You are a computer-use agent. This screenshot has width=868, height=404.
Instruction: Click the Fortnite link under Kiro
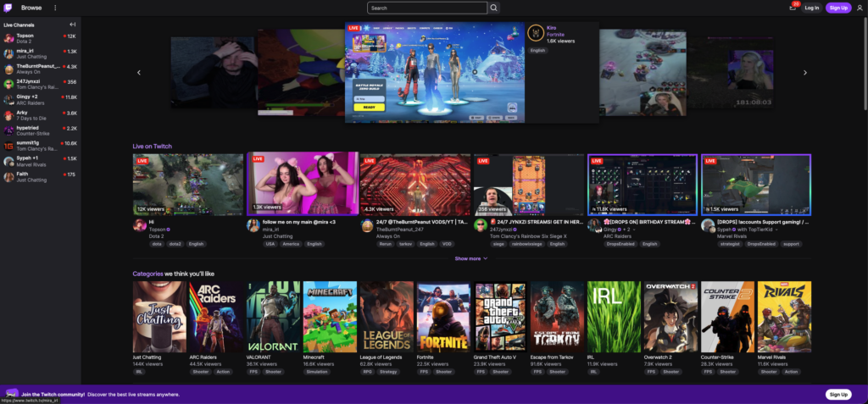(x=555, y=34)
